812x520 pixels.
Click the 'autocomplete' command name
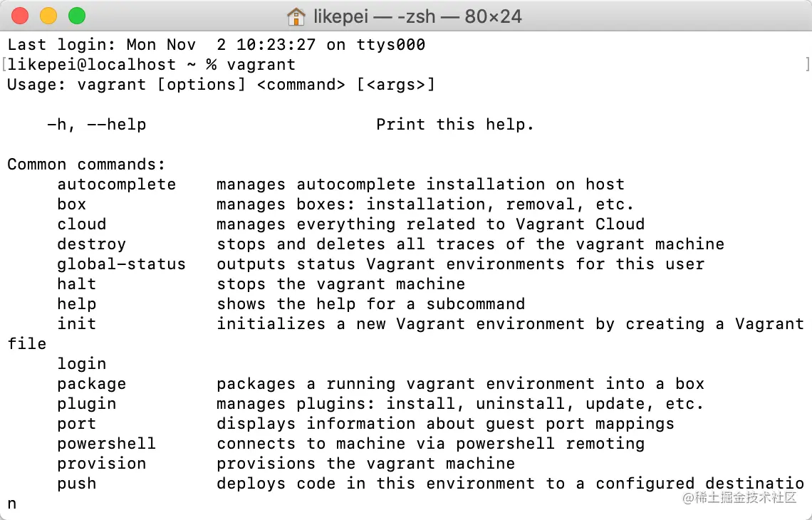[117, 184]
